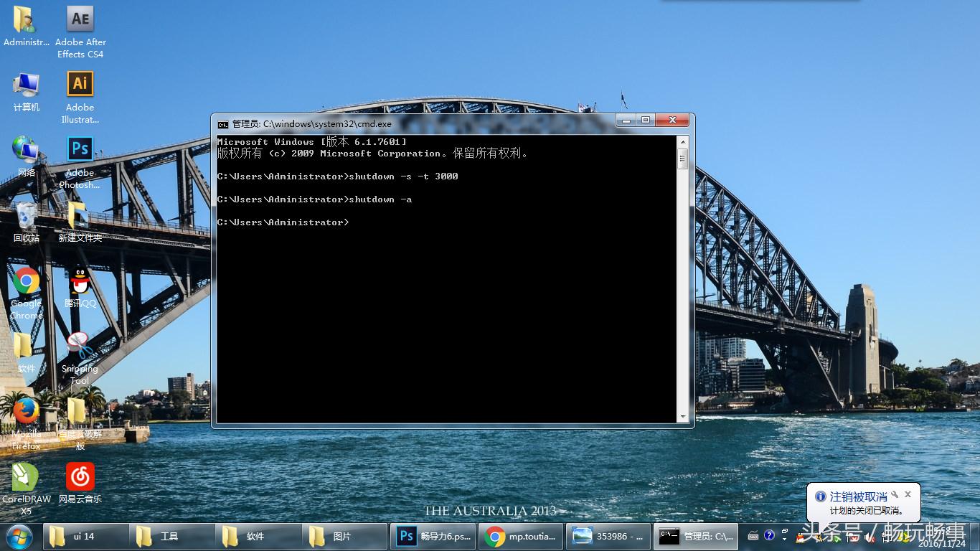Viewport: 980px width, 551px height.
Task: Select the Google Chrome desktop shortcut
Action: coord(26,281)
